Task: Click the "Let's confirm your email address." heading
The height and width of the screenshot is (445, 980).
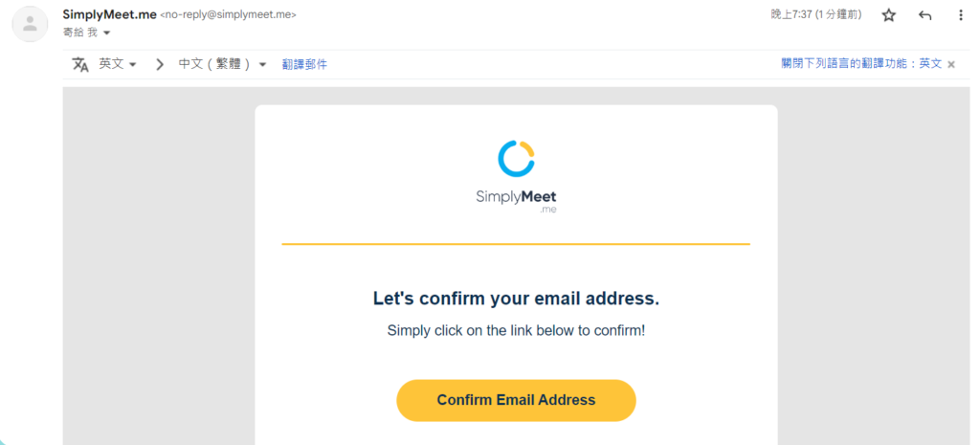Action: pyautogui.click(x=516, y=299)
